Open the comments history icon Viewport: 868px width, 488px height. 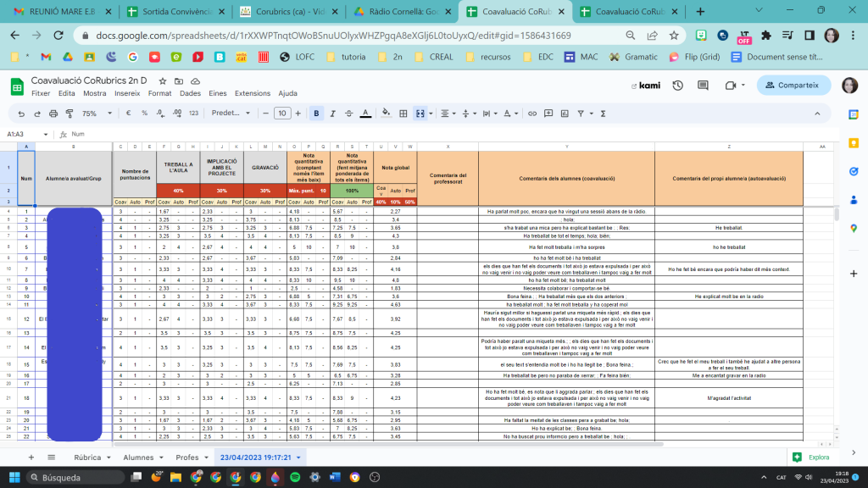[x=703, y=86]
